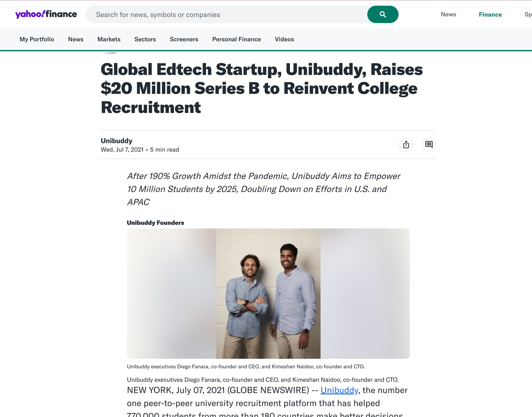Select the Sectors menu item
This screenshot has height=417, width=532.
pyautogui.click(x=145, y=39)
